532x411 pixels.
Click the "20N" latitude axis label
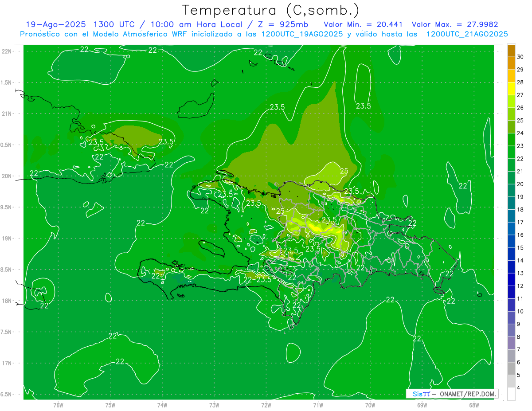tap(8, 176)
